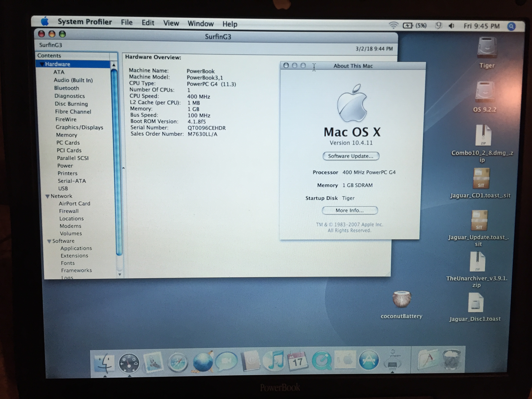The width and height of the screenshot is (532, 399).
Task: Select ATA in hardware list
Action: coord(59,72)
